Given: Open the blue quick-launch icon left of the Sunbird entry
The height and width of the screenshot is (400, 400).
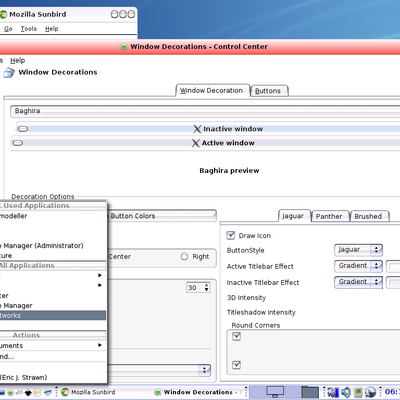Looking at the screenshot, I should 48,392.
